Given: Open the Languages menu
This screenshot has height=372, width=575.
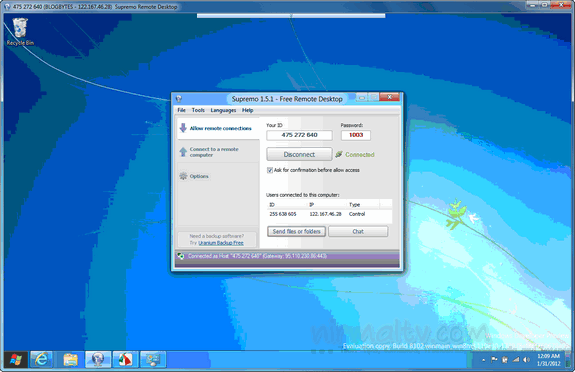Looking at the screenshot, I should 223,110.
